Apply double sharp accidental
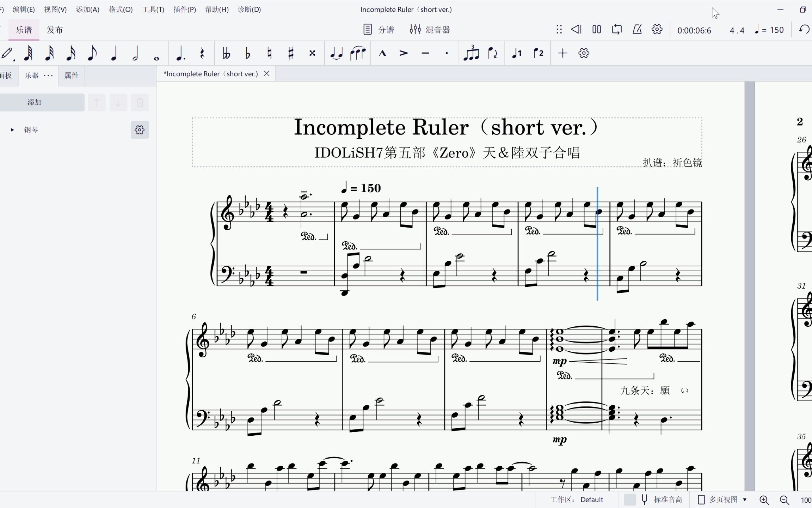The image size is (812, 508). pos(312,53)
